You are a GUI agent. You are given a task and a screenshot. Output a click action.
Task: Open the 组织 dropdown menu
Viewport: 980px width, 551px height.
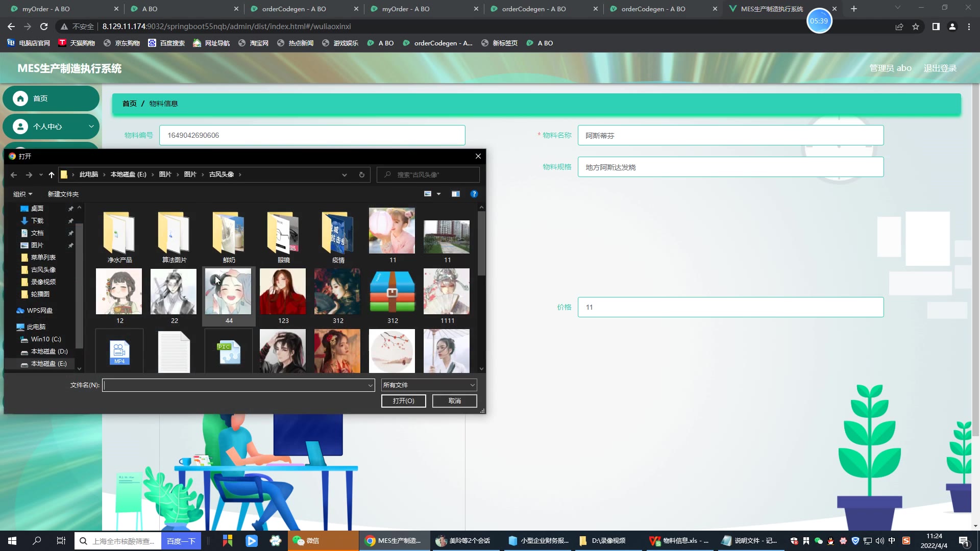[x=22, y=194]
